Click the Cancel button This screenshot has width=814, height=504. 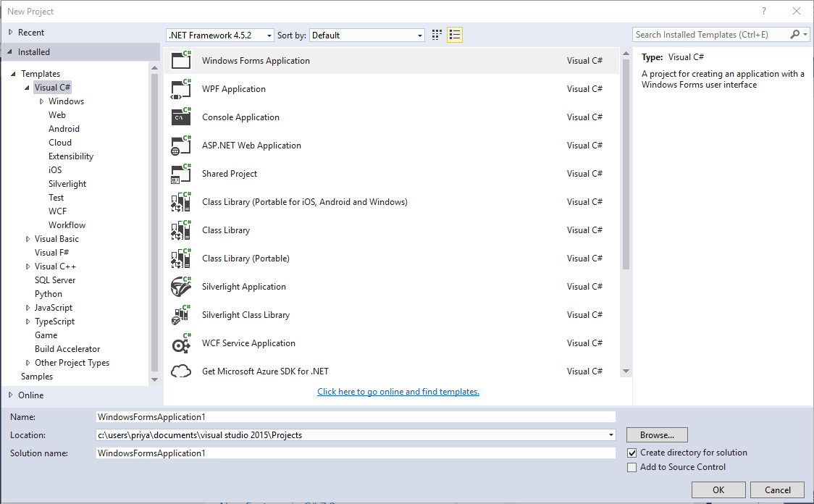click(778, 490)
